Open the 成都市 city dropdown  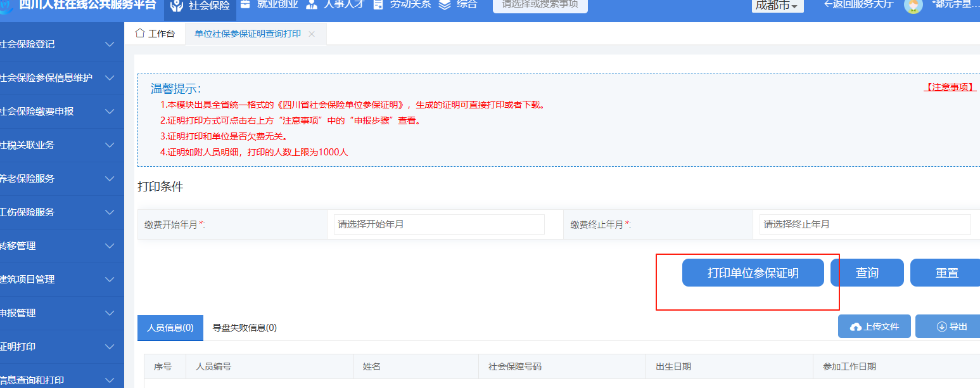pyautogui.click(x=777, y=6)
